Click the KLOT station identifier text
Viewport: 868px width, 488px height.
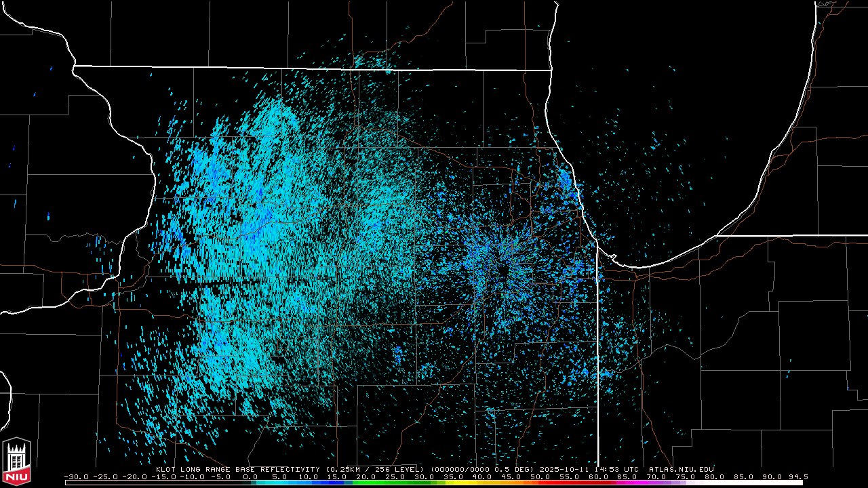[x=167, y=469]
